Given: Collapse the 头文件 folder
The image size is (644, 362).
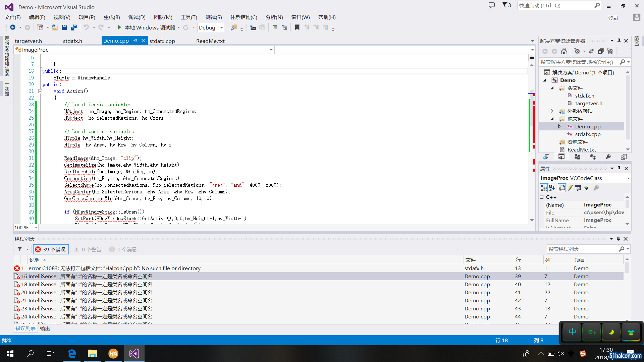Looking at the screenshot, I should point(552,88).
